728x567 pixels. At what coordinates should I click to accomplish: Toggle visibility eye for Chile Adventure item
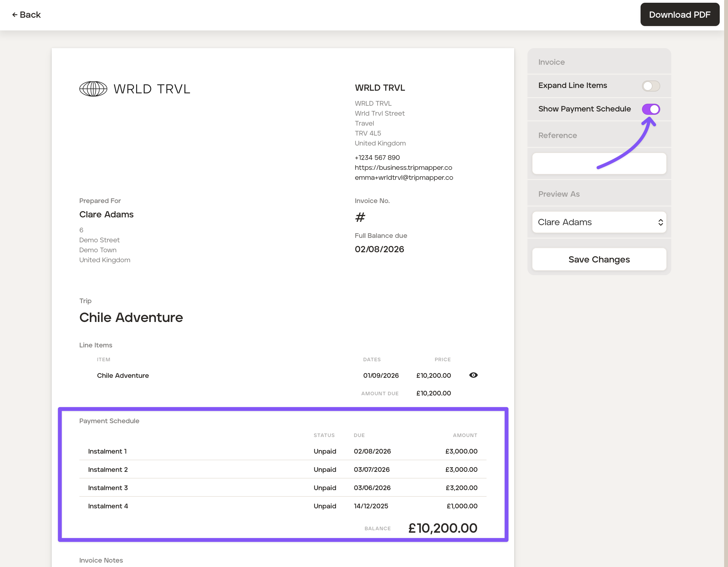473,375
